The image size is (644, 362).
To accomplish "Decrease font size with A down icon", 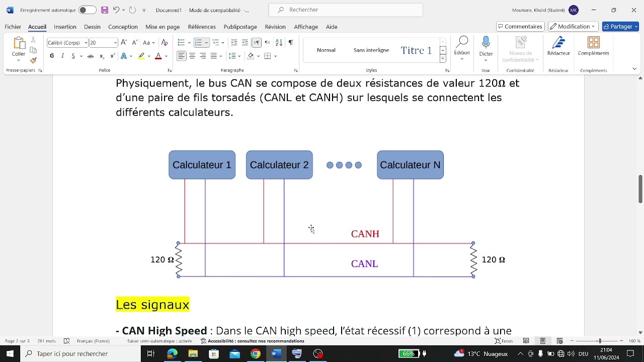I will point(134,43).
